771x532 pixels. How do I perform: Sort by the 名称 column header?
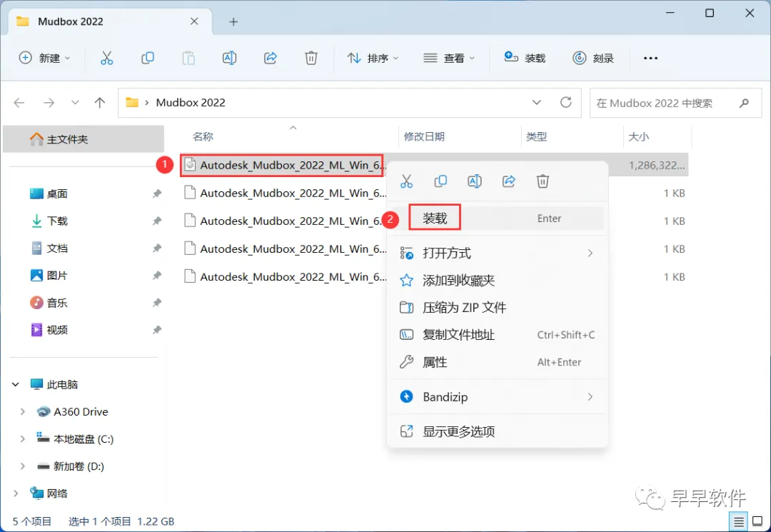[x=203, y=136]
